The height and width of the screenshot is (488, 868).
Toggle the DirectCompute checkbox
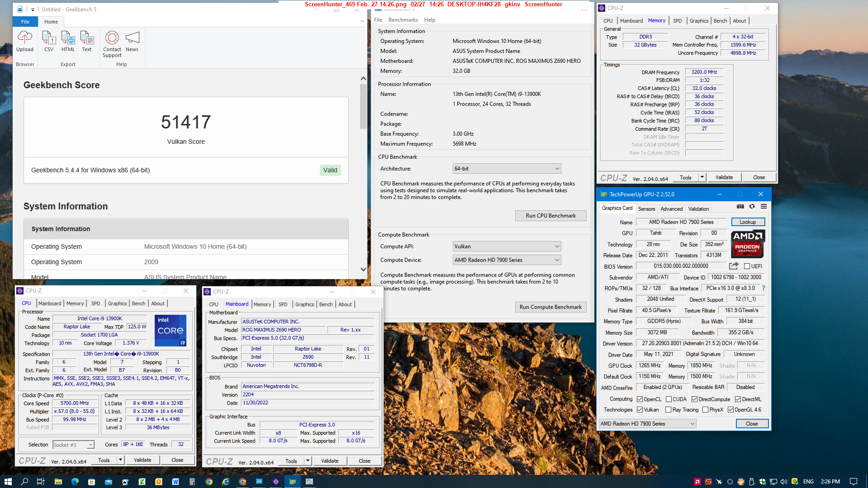click(694, 399)
